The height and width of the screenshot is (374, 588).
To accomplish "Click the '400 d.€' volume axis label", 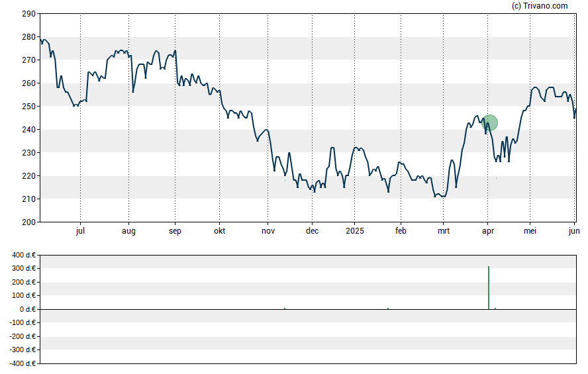I will pos(24,255).
